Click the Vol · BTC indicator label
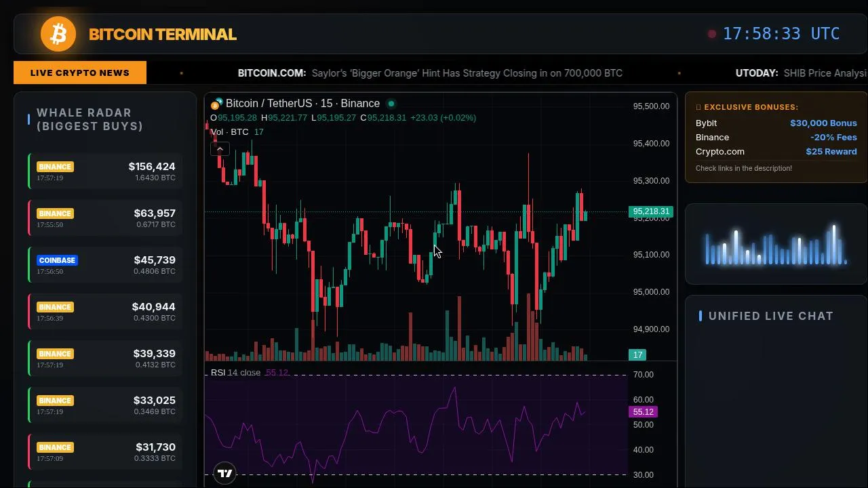The width and height of the screenshot is (868, 488). [x=230, y=132]
